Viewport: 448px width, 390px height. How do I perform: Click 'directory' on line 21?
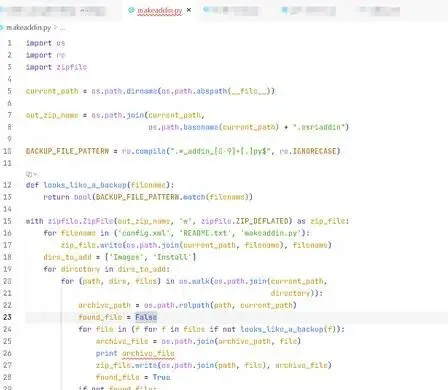290,293
